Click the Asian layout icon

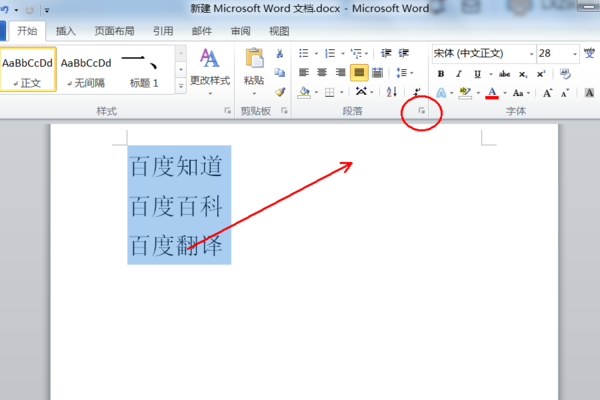click(x=361, y=91)
